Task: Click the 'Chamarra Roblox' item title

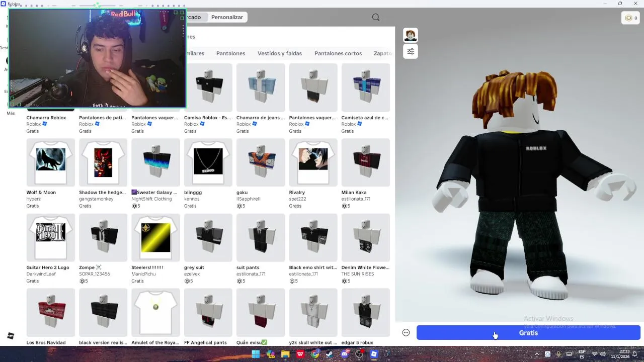Action: pos(46,118)
